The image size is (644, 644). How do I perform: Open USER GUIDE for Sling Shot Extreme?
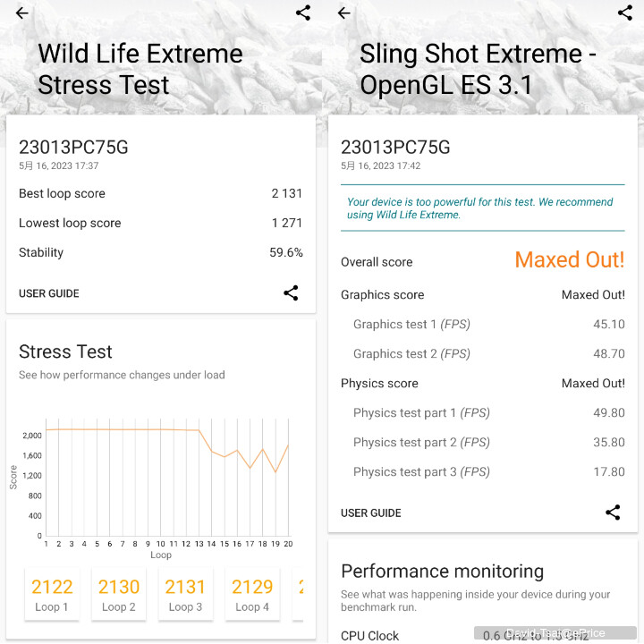click(371, 513)
